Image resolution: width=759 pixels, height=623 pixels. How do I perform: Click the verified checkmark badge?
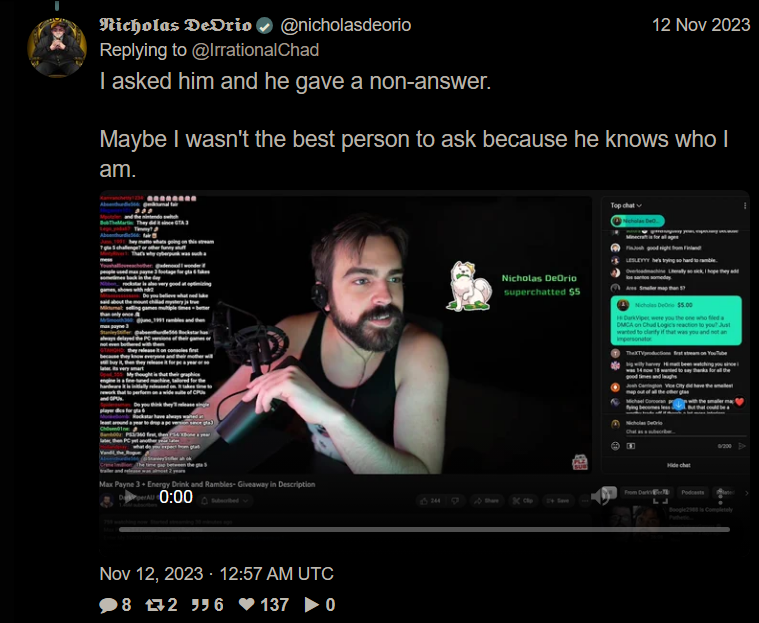[264, 25]
